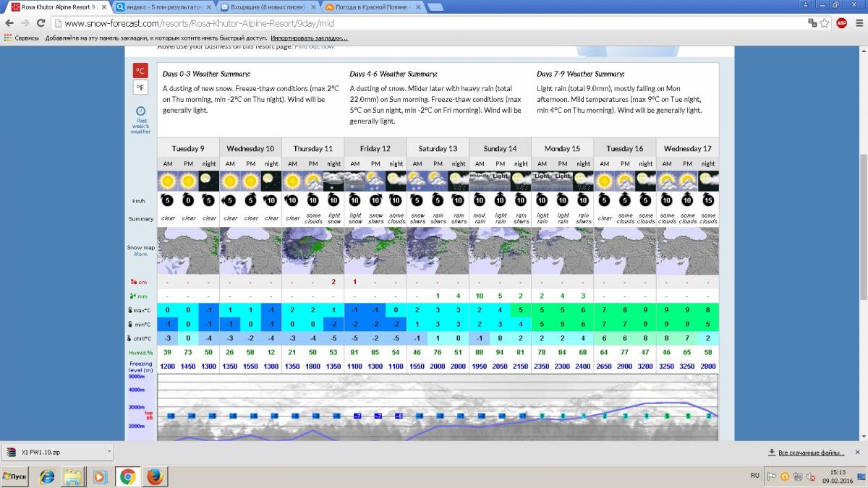Switch to the Погода в Красной Поляне tab

[x=373, y=7]
